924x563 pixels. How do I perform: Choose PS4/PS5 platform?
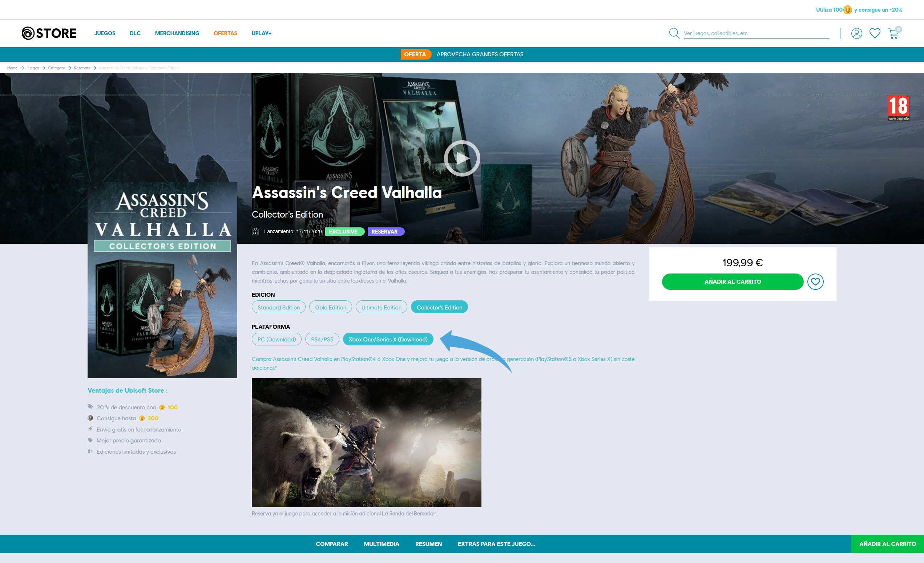tap(322, 339)
